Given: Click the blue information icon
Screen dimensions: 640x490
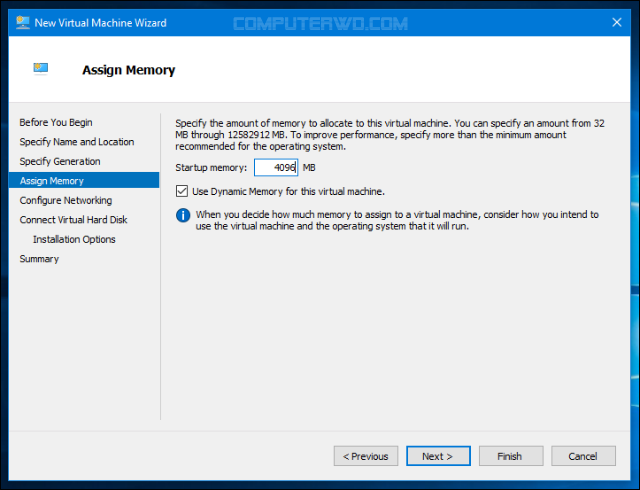Looking at the screenshot, I should coord(182,214).
